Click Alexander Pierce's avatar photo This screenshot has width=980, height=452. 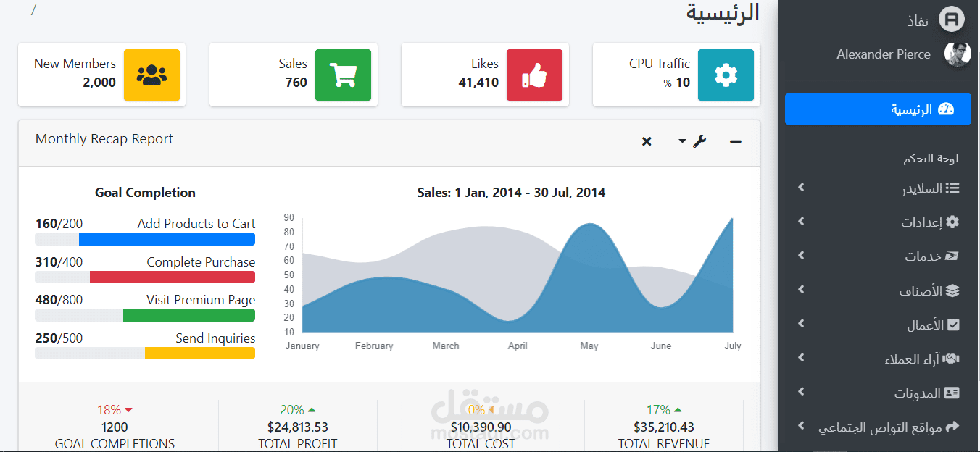958,54
